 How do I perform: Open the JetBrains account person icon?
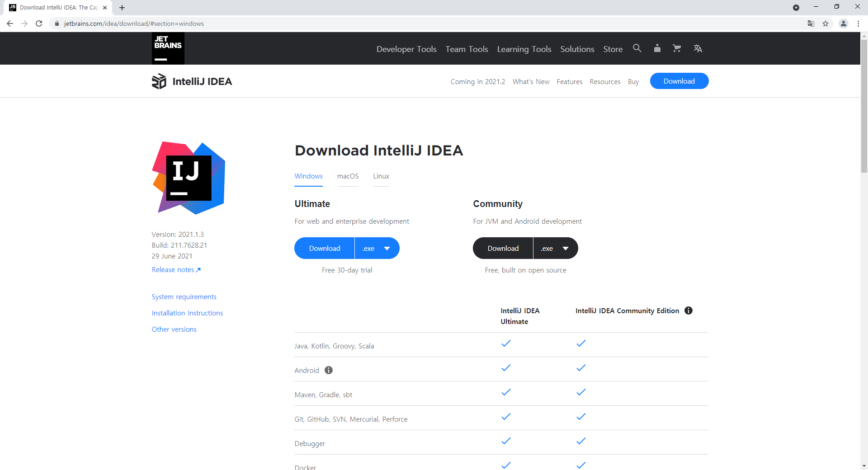657,48
